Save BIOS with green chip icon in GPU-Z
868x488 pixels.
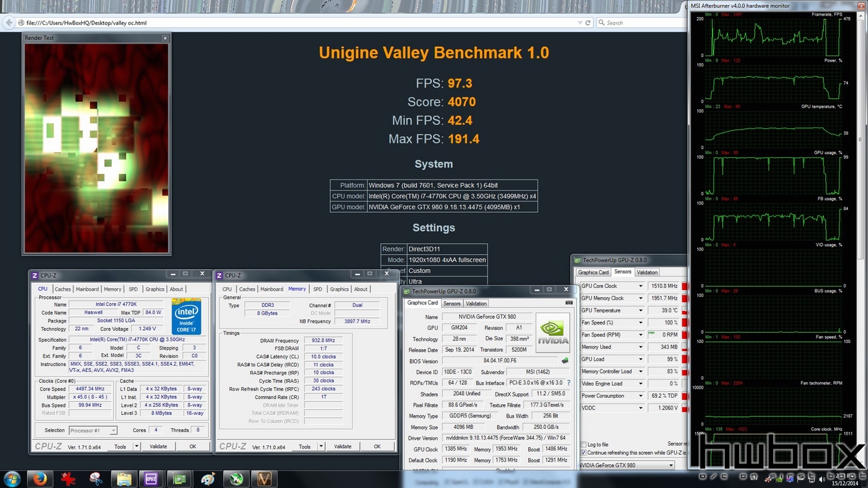564,361
